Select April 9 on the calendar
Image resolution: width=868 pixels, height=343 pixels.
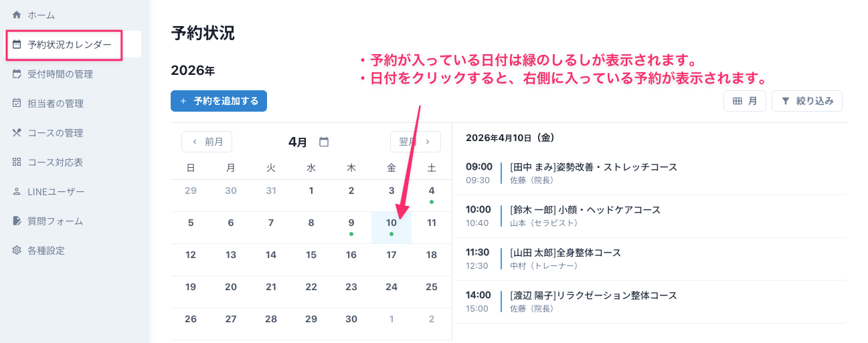point(351,223)
